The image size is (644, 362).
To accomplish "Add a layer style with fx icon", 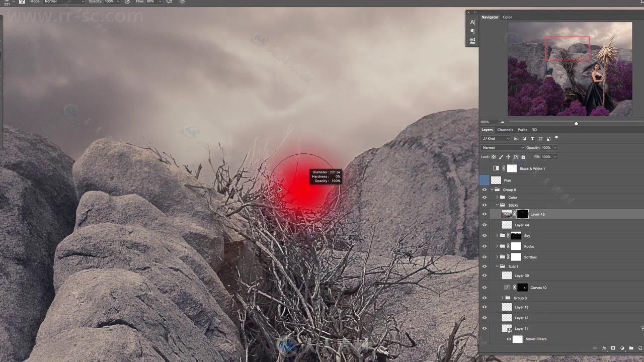I will pyautogui.click(x=604, y=348).
